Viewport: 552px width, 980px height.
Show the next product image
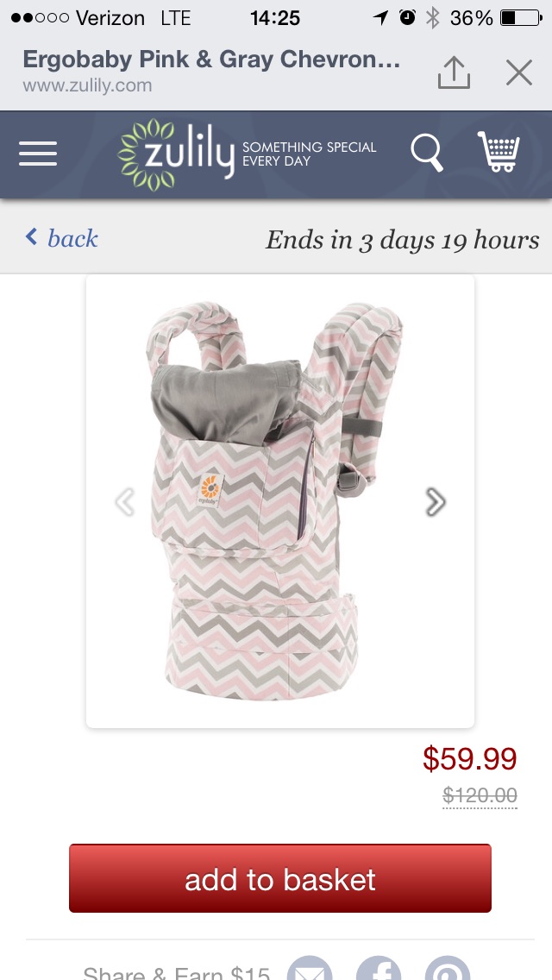point(435,501)
